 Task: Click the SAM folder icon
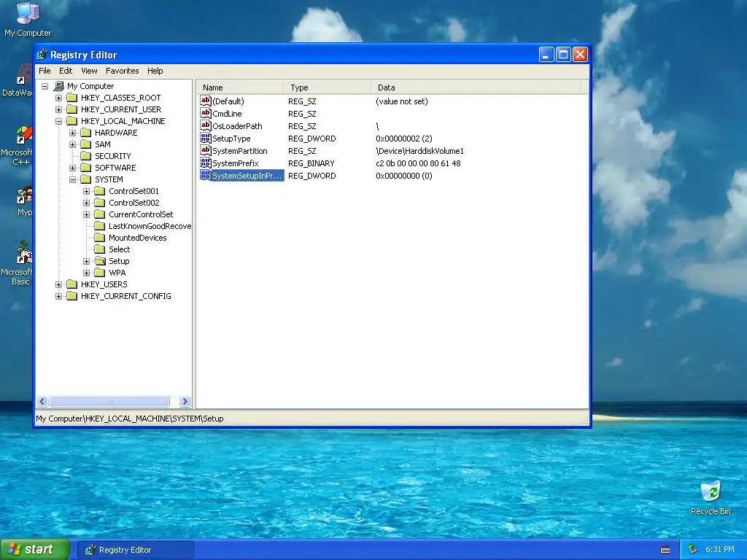point(86,144)
